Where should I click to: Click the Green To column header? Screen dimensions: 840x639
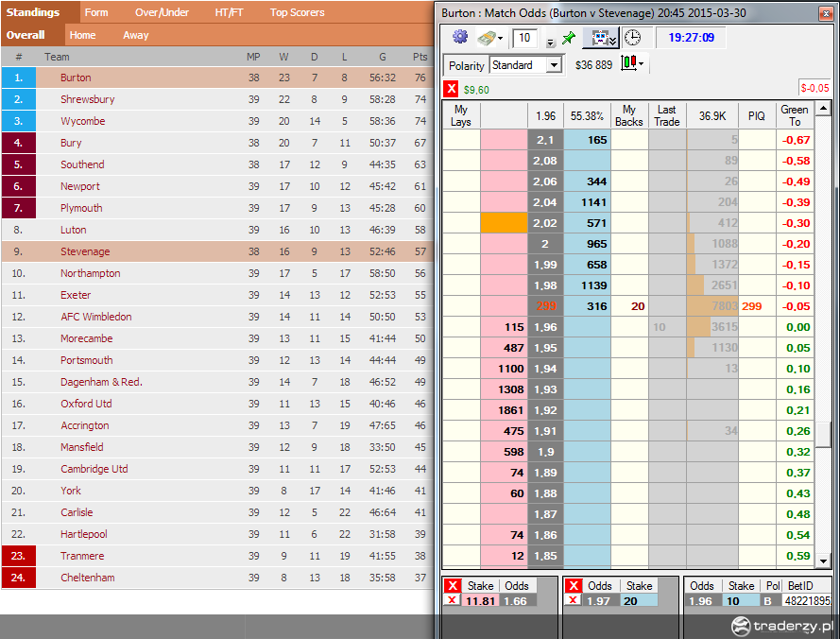point(795,115)
